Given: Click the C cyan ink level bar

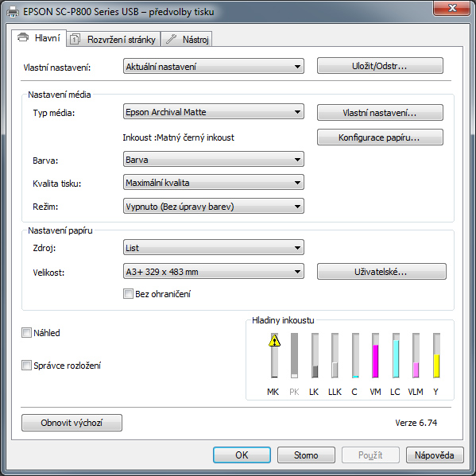Looking at the screenshot, I should [x=355, y=355].
